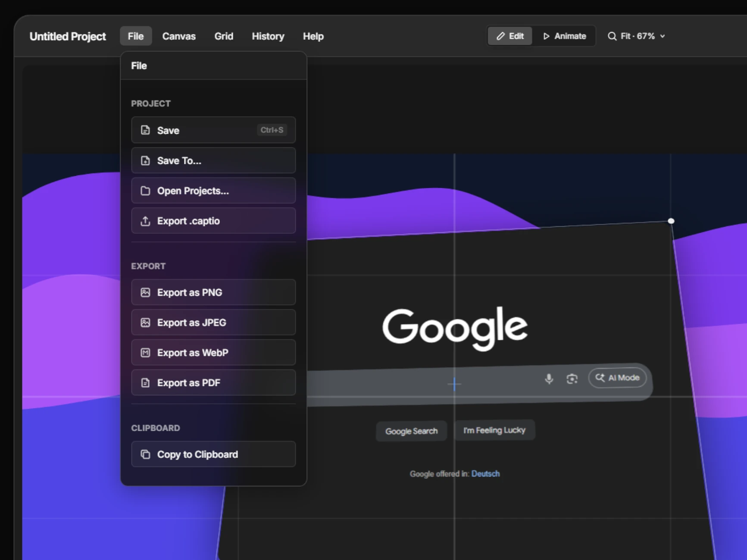Open the search magnifier in the top bar

[x=612, y=36]
